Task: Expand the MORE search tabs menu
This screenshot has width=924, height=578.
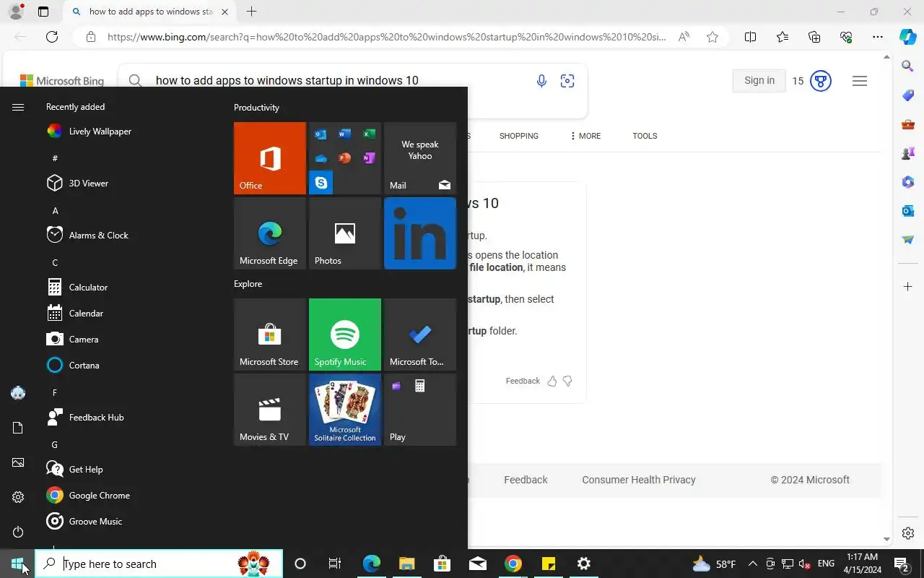Action: [x=585, y=136]
